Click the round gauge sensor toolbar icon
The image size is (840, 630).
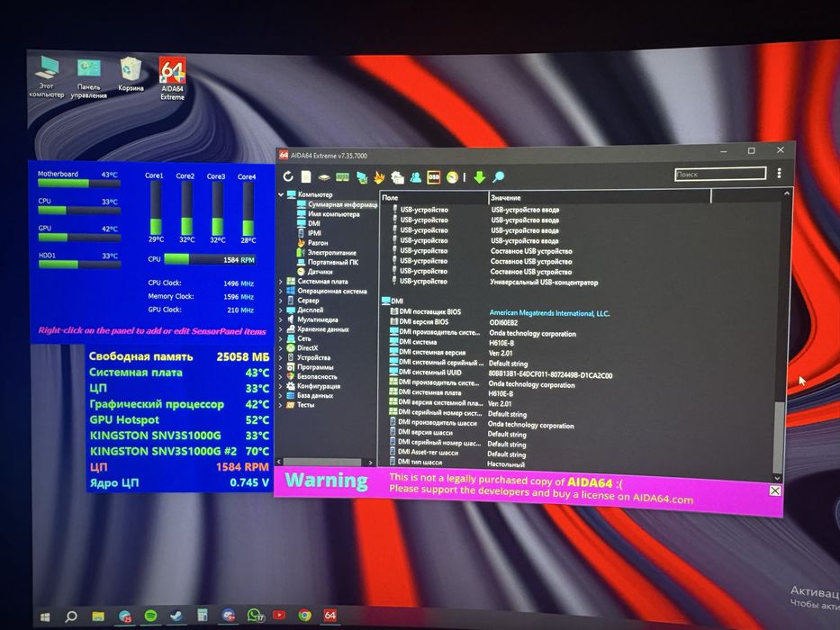click(452, 176)
